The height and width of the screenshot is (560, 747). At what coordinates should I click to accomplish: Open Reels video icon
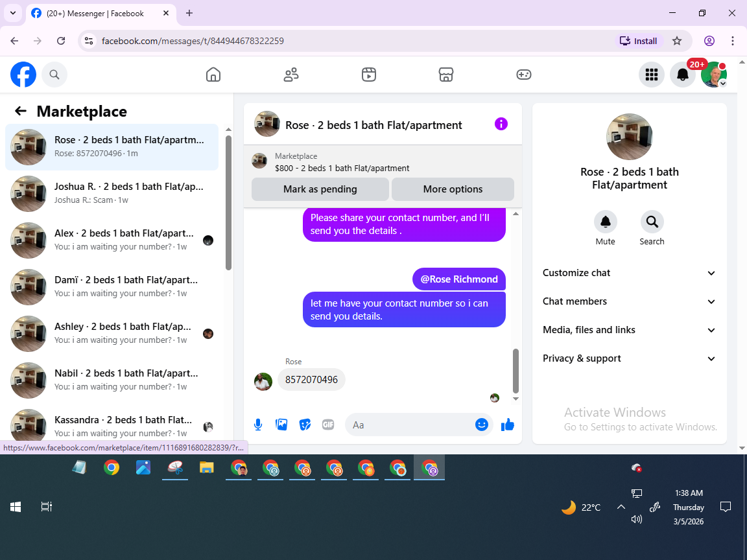pyautogui.click(x=369, y=75)
